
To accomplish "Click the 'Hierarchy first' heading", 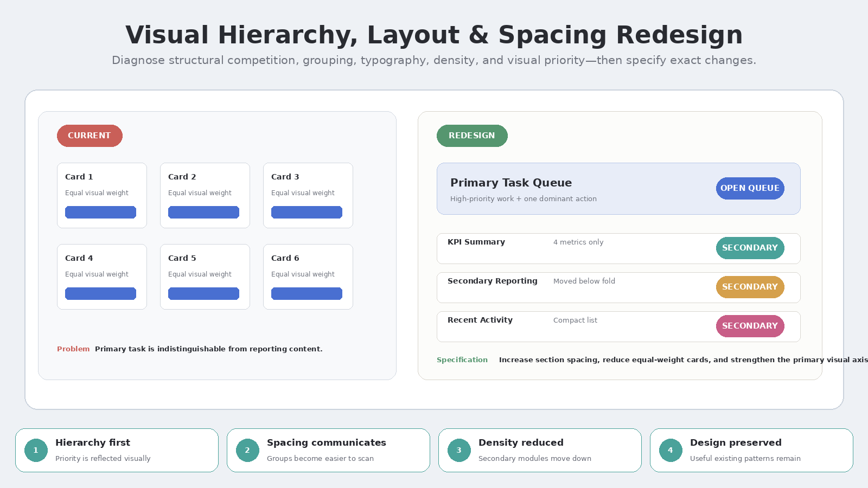I will pos(93,442).
